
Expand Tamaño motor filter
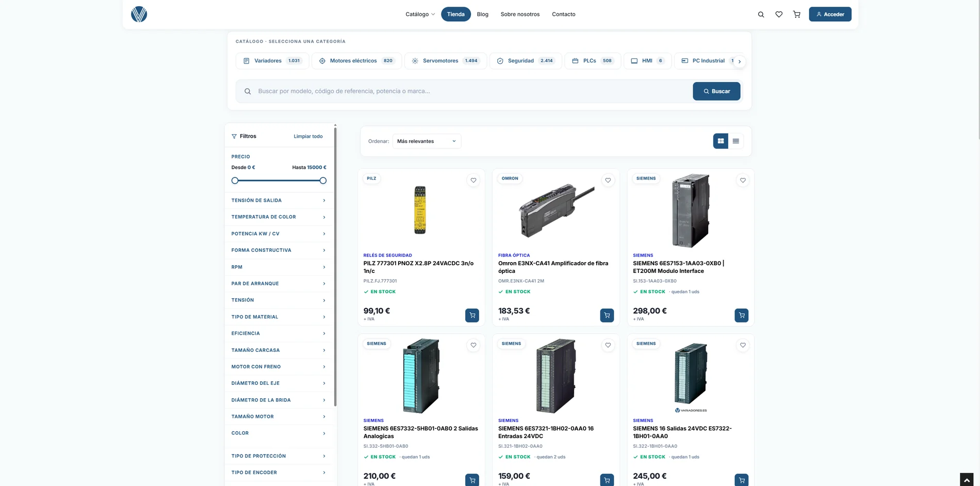279,417
